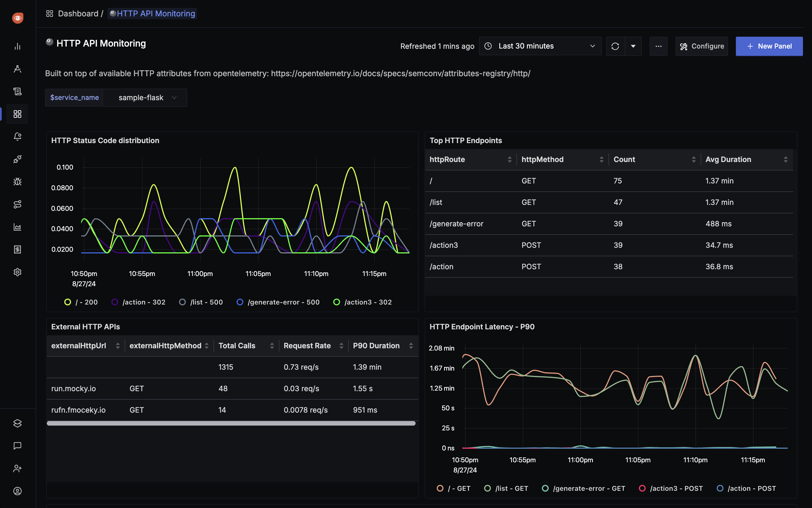Click the 1315 Total Calls value

[226, 367]
